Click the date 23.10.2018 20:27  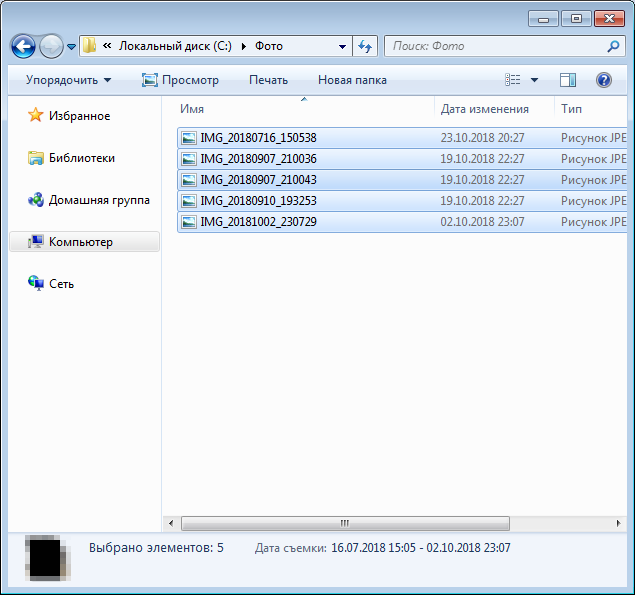[x=482, y=138]
